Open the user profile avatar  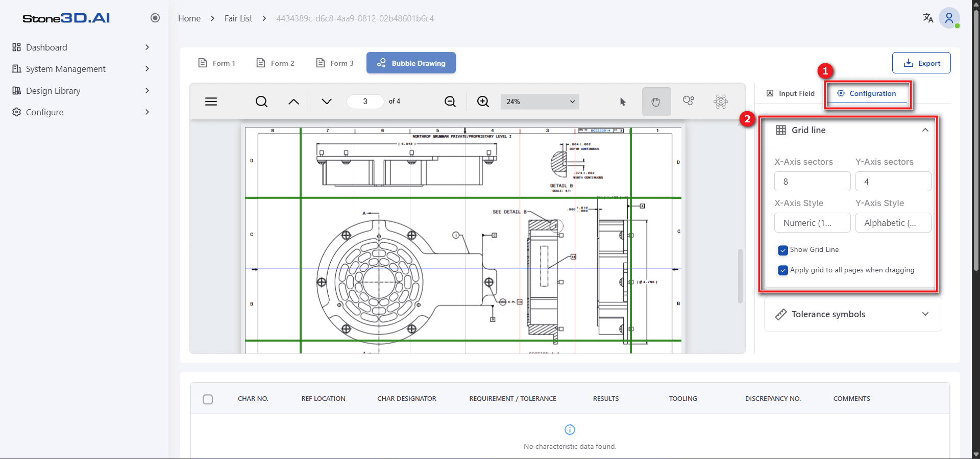[x=949, y=18]
